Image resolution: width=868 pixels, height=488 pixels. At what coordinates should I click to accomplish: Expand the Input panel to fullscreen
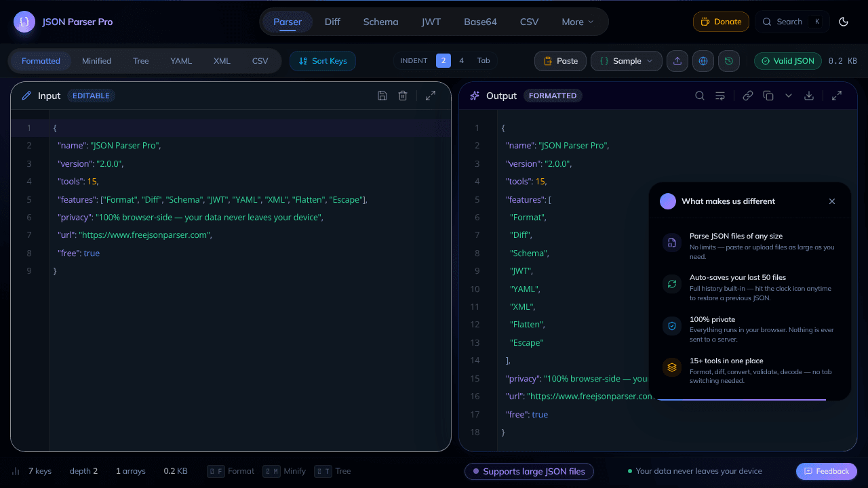431,96
